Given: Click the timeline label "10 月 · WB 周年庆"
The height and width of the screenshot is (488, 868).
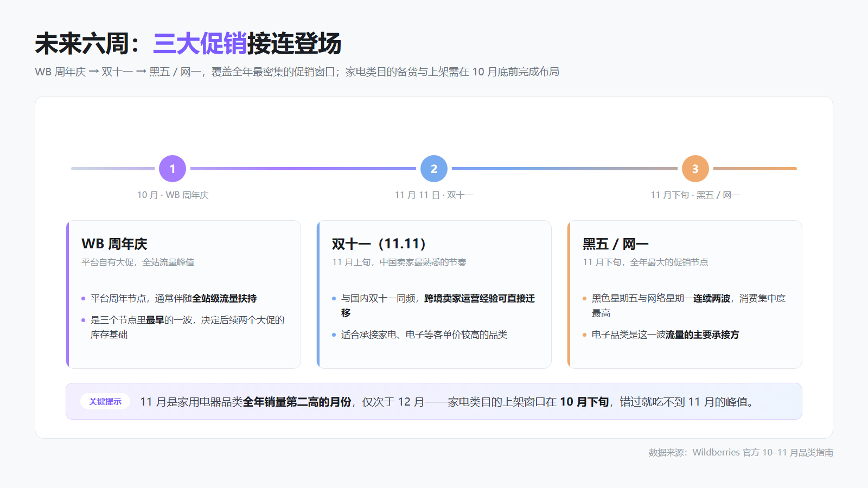Looking at the screenshot, I should (x=173, y=195).
